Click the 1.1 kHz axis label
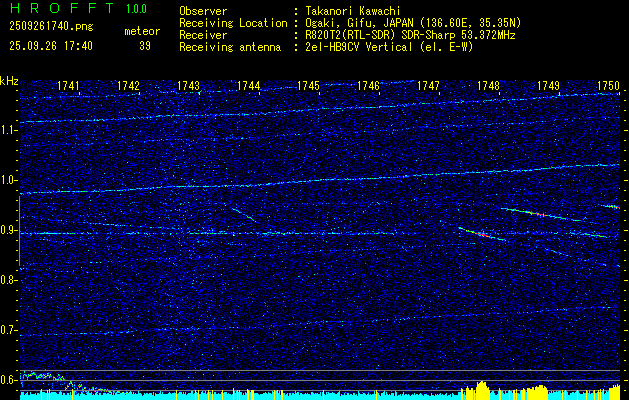This screenshot has height=400, width=629. (x=9, y=130)
